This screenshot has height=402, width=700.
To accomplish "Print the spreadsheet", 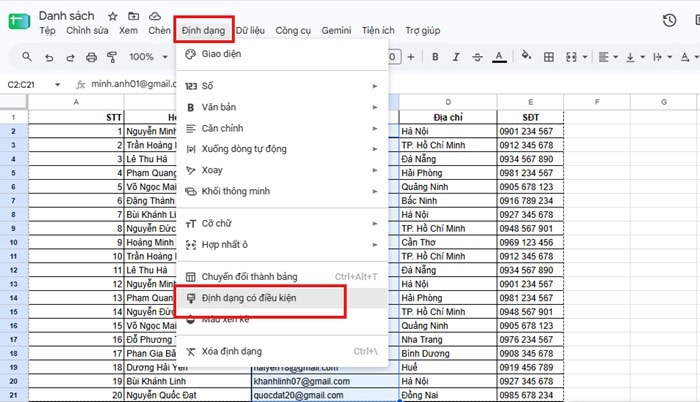I will 92,57.
